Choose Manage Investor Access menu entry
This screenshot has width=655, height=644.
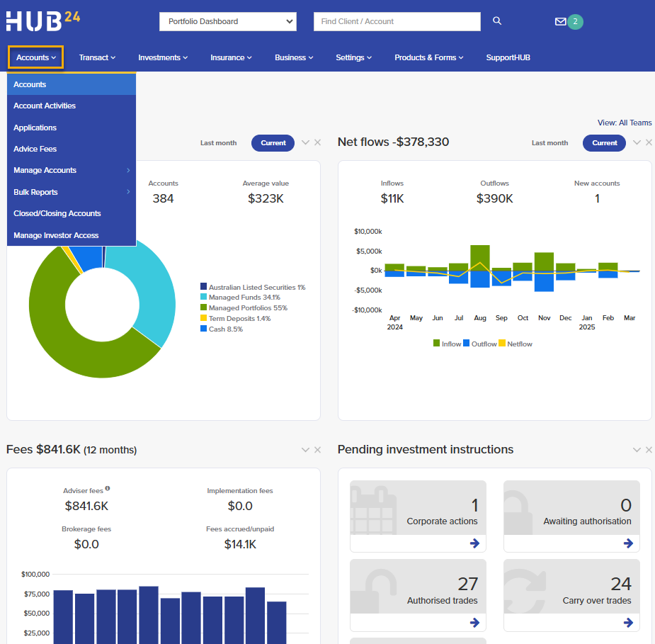click(72, 235)
